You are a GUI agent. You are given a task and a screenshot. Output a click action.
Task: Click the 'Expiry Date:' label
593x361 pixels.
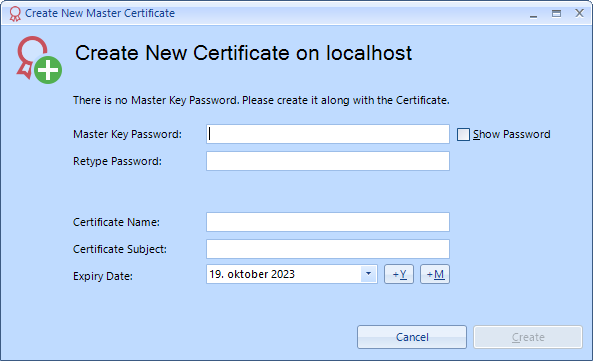(x=103, y=276)
